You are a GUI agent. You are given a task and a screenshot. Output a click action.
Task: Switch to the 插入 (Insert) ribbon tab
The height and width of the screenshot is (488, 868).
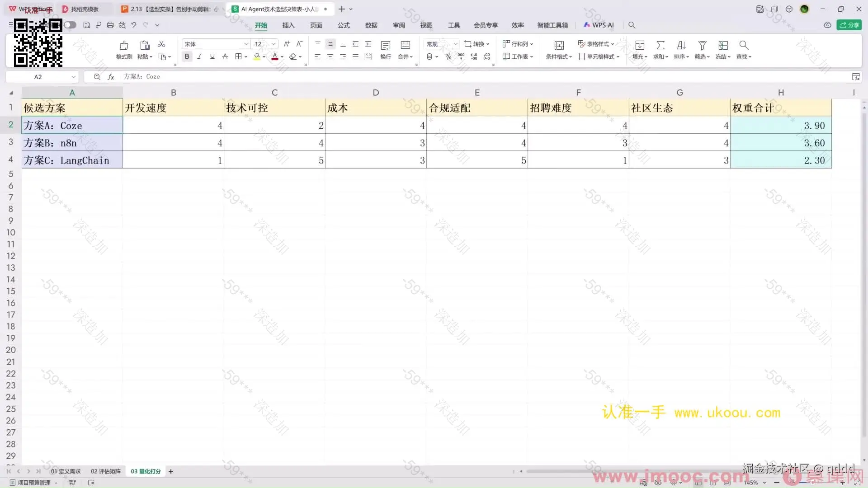point(288,25)
